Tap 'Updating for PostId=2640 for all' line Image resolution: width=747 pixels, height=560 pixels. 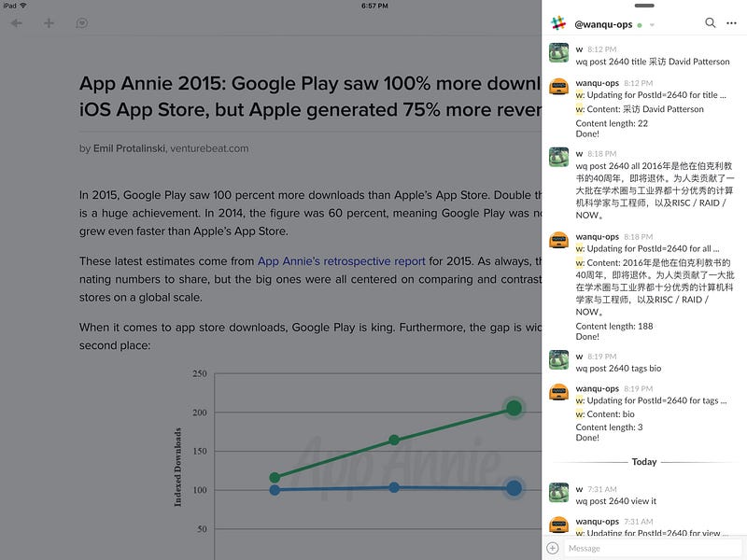647,248
